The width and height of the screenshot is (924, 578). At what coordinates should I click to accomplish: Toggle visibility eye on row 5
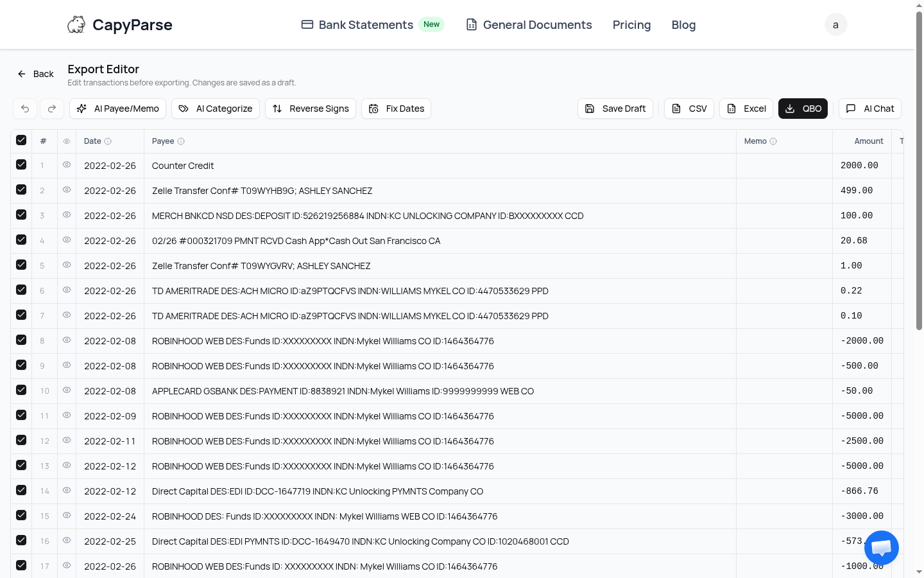click(x=67, y=265)
